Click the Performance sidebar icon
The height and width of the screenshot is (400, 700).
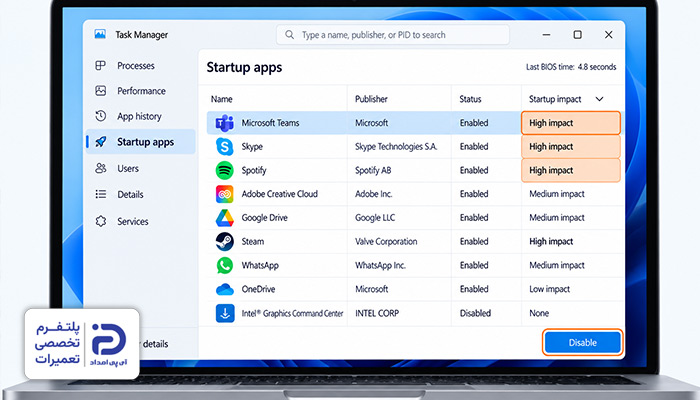click(x=100, y=91)
